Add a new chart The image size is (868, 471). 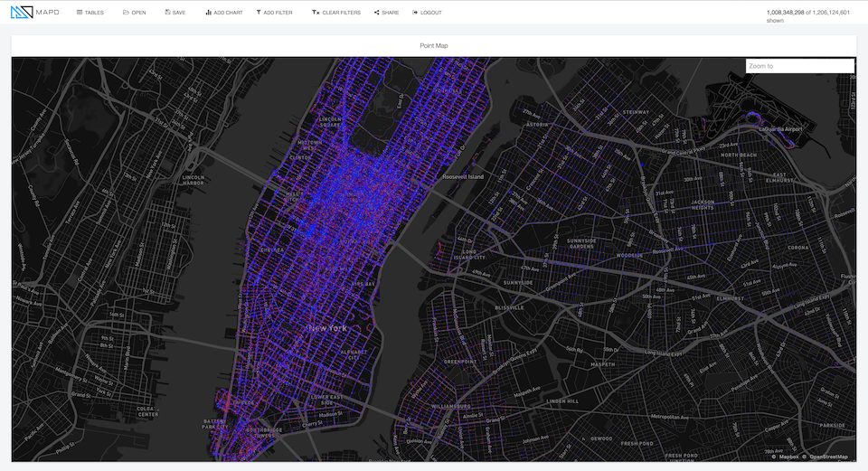pos(224,12)
